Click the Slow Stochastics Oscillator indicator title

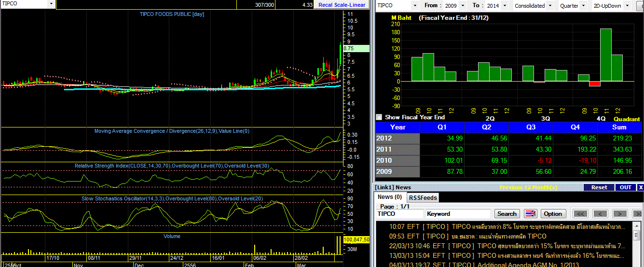[172, 198]
